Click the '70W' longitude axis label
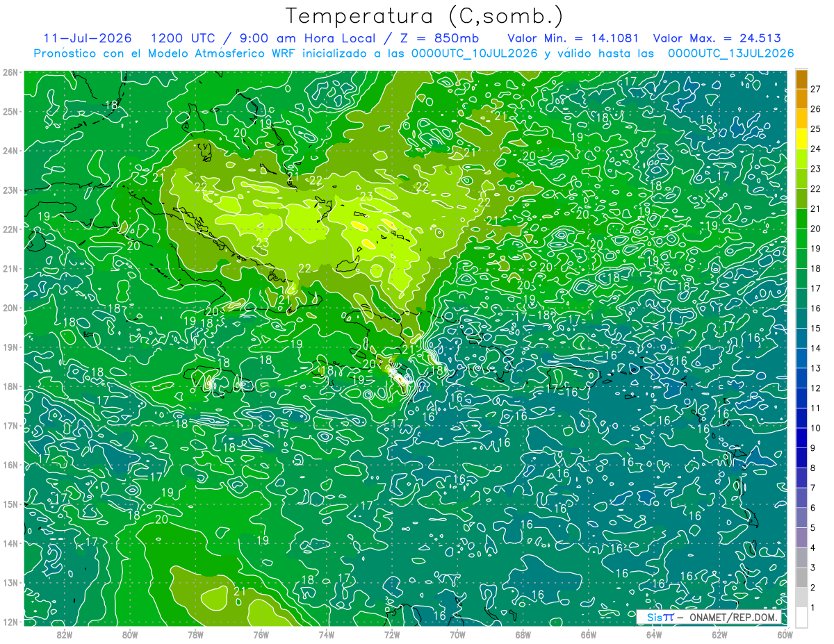Image resolution: width=834 pixels, height=644 pixels. pyautogui.click(x=457, y=635)
